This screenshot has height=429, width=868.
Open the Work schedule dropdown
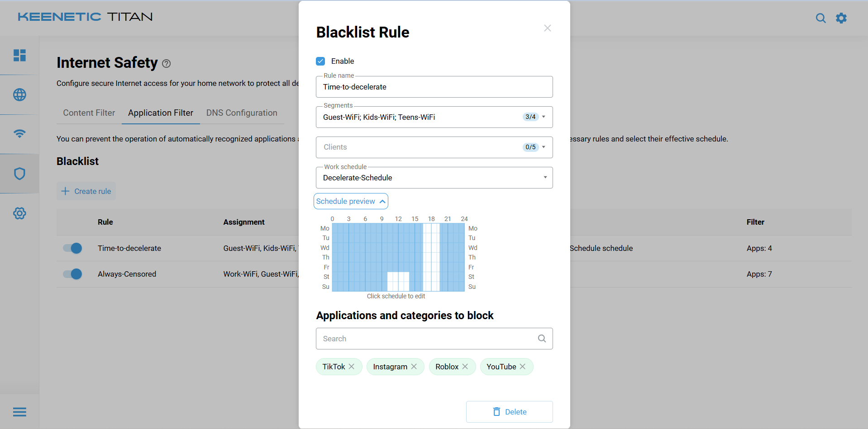434,178
